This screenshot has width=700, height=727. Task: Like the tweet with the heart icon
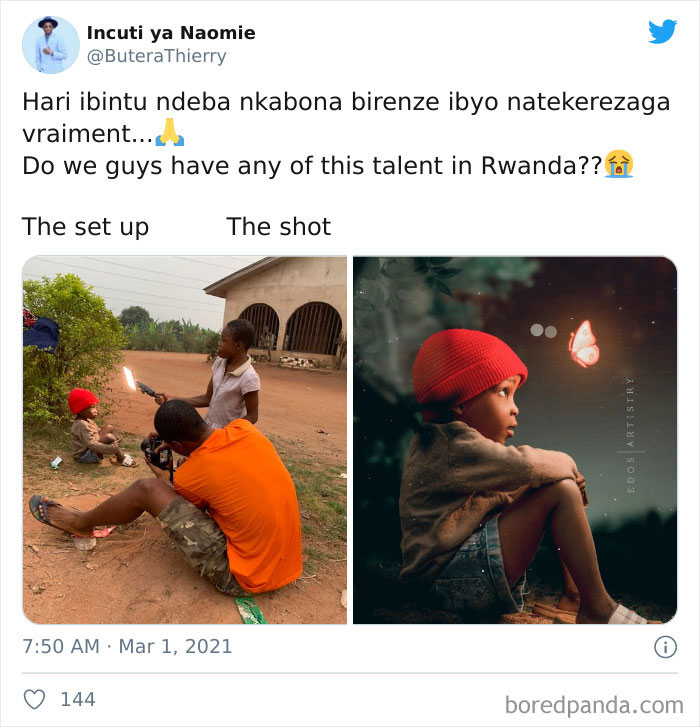(34, 699)
